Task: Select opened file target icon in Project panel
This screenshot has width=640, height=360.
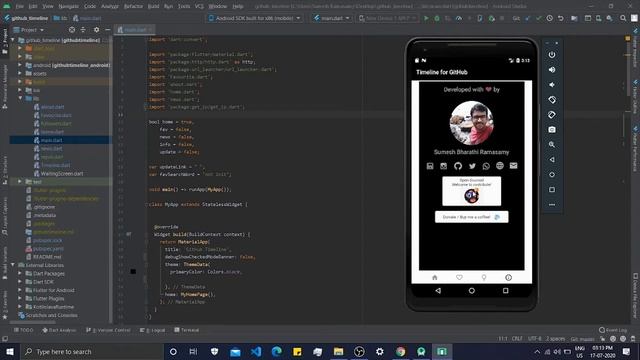Action: pos(72,30)
